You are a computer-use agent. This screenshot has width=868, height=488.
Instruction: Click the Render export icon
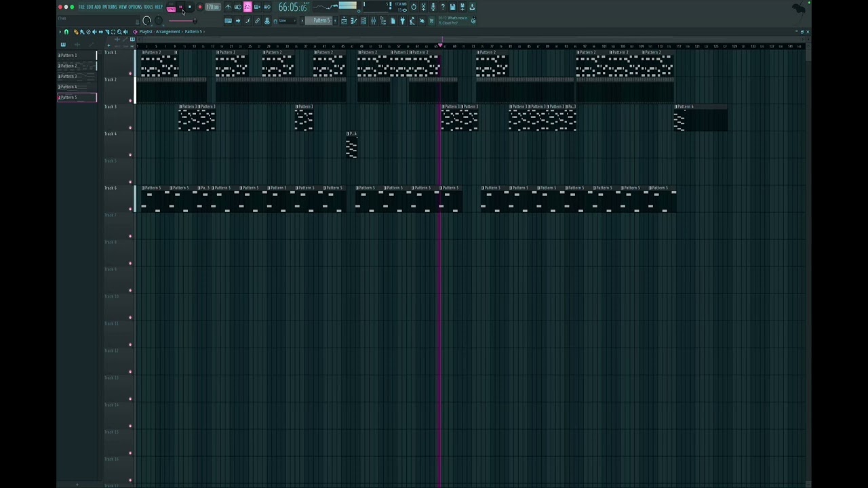472,7
